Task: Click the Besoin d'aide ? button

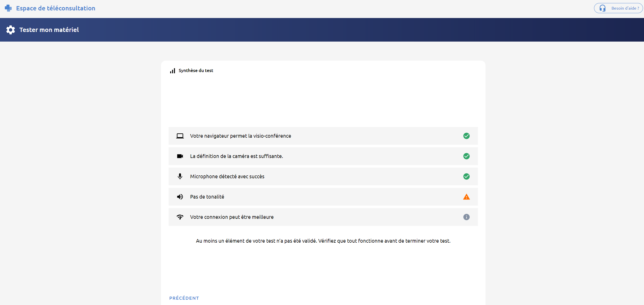Action: (618, 8)
